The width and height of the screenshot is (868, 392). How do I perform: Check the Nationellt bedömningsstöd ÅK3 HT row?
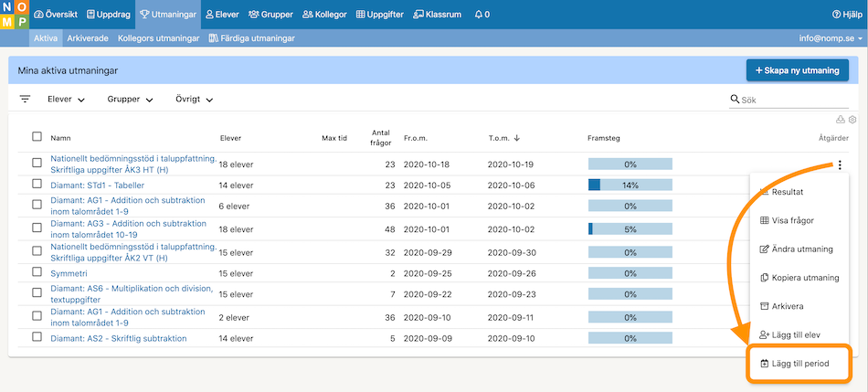click(x=37, y=163)
